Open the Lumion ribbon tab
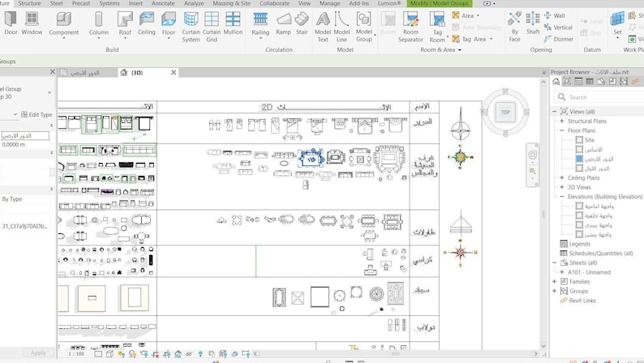Viewport: 644px width, 363px height. (389, 3)
